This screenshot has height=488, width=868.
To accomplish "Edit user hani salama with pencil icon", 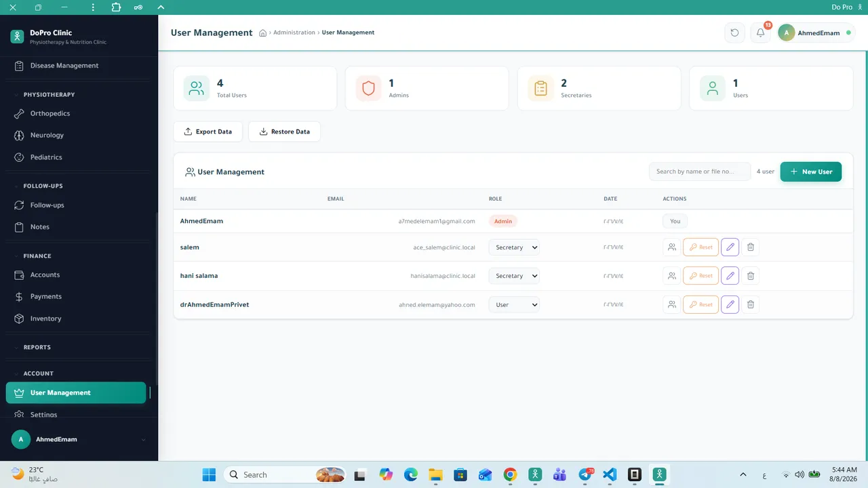I will click(x=730, y=276).
